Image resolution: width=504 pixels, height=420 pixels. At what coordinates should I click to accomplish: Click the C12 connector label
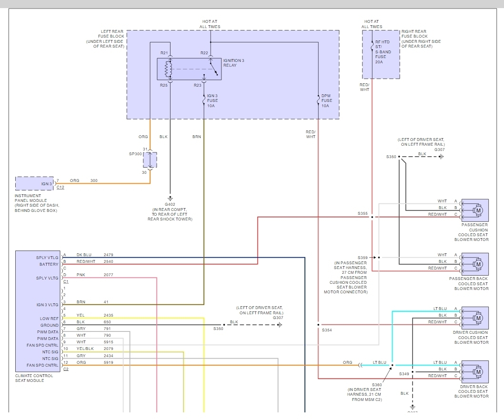coord(60,187)
